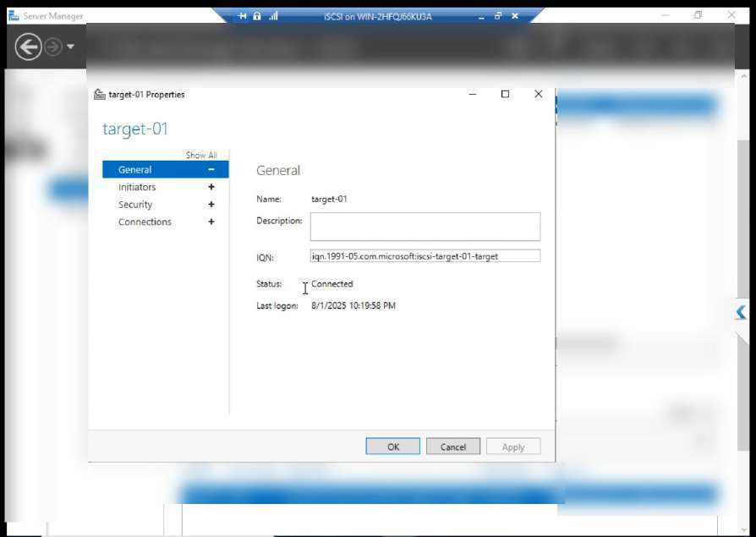Click the Cancel button
This screenshot has height=537, width=756.
(x=453, y=447)
